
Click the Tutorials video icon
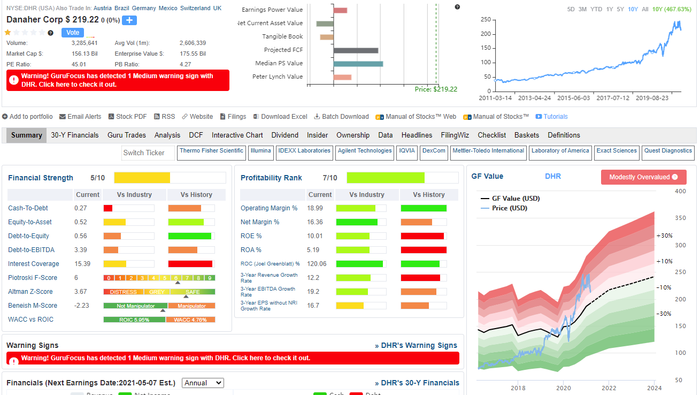point(539,116)
